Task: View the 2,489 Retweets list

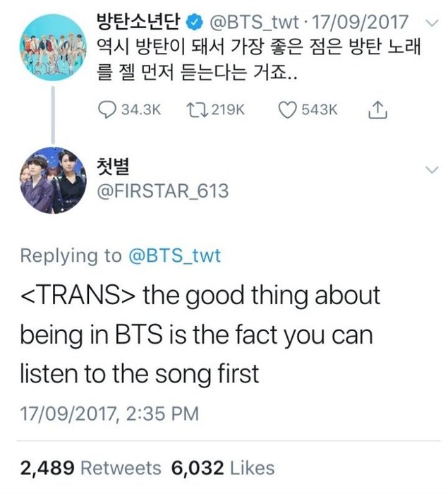Action: pos(91,468)
